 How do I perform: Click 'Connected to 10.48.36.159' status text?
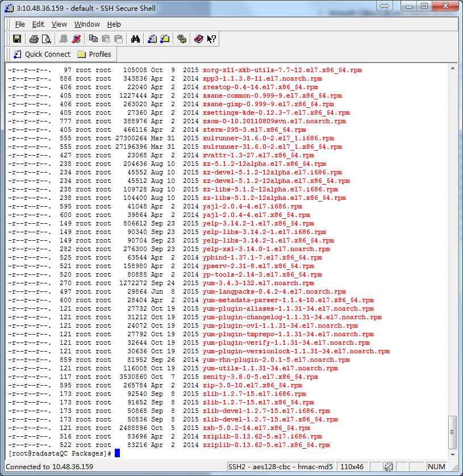[49, 466]
